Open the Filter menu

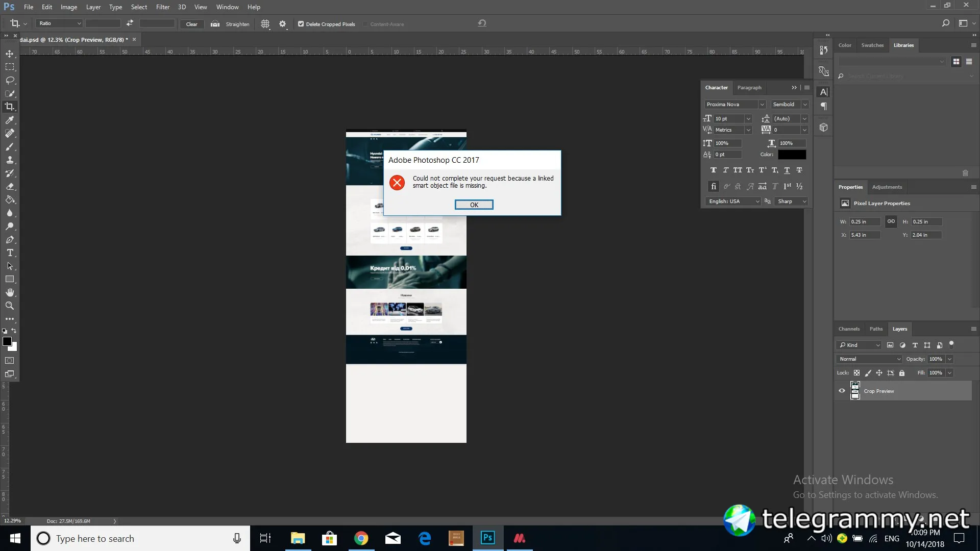[x=162, y=7]
